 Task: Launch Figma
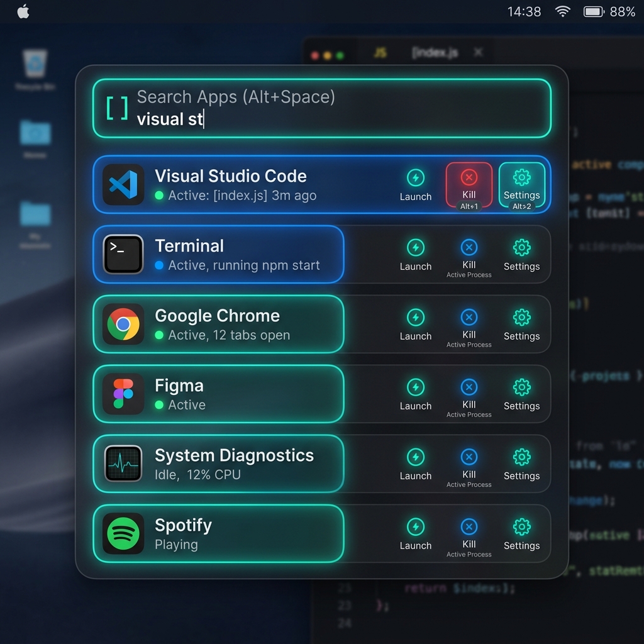(x=416, y=394)
